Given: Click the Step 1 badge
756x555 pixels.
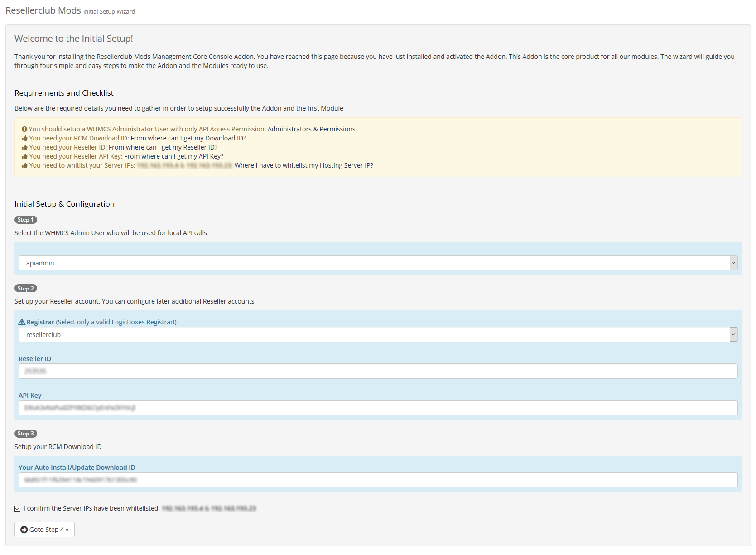Looking at the screenshot, I should [26, 220].
